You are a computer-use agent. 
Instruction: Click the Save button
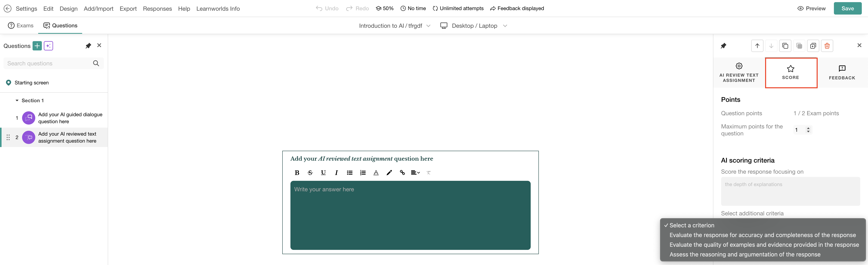(x=847, y=9)
